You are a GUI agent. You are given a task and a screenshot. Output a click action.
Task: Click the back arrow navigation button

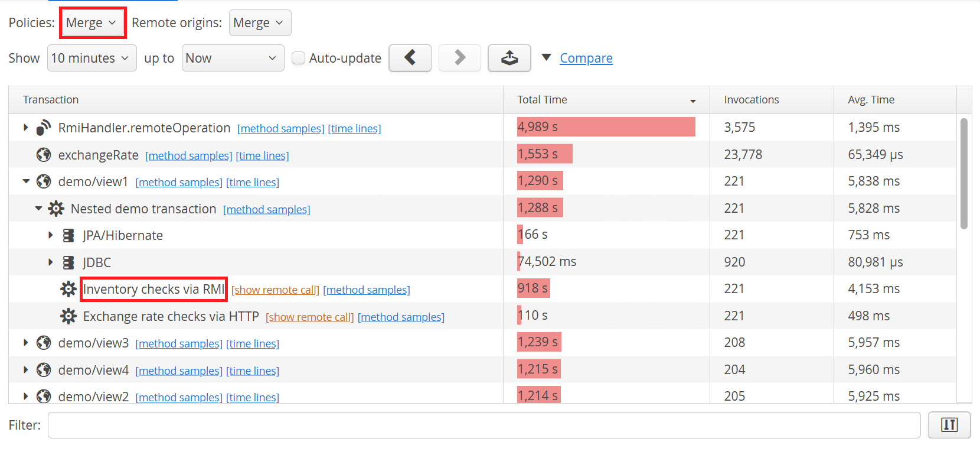pyautogui.click(x=410, y=58)
